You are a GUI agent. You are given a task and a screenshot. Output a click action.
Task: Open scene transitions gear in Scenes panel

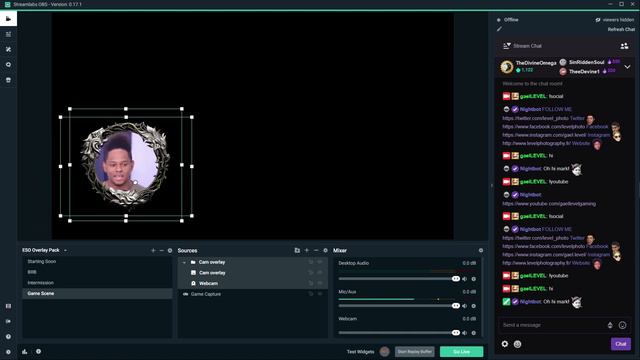click(x=170, y=250)
